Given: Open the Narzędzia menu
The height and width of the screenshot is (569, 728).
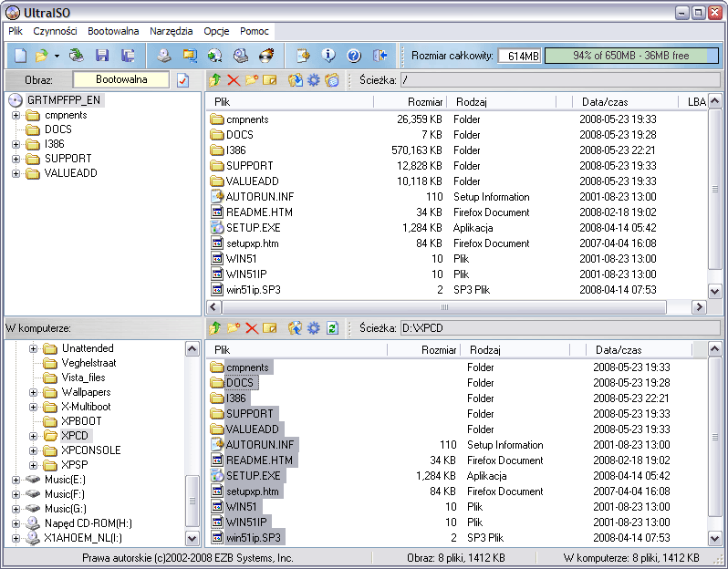Looking at the screenshot, I should tap(171, 31).
